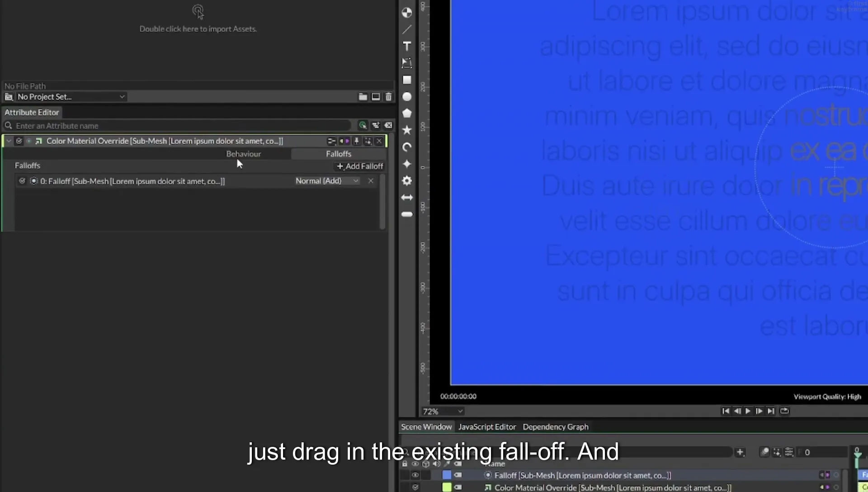Click the color wheel icon atop toolbar
The image size is (868, 492).
(407, 13)
